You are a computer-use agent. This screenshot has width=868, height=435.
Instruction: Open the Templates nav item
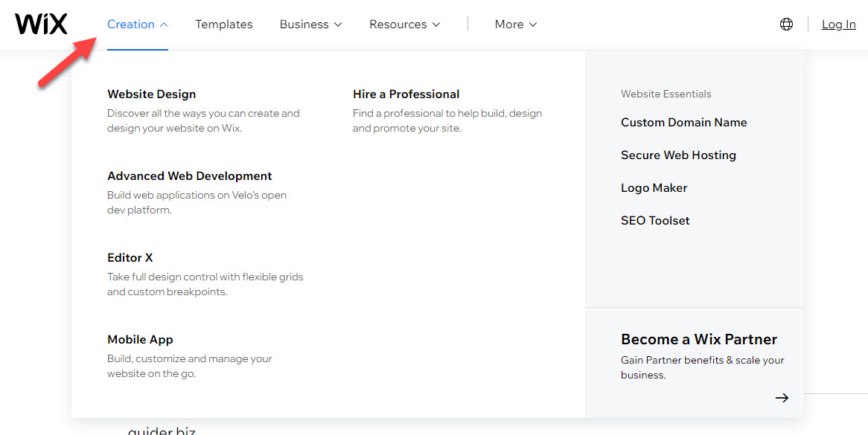click(x=223, y=25)
